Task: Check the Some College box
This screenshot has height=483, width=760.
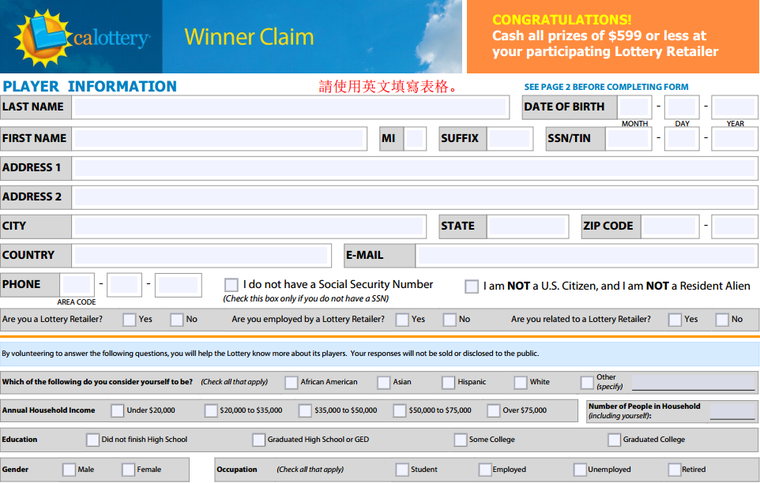Action: pos(460,440)
